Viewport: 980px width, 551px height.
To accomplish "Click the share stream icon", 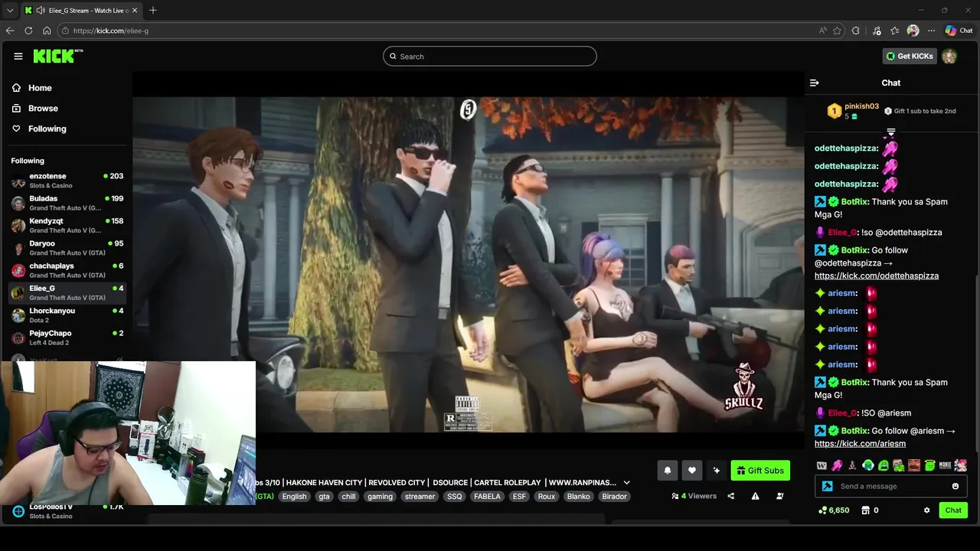I will (x=730, y=496).
